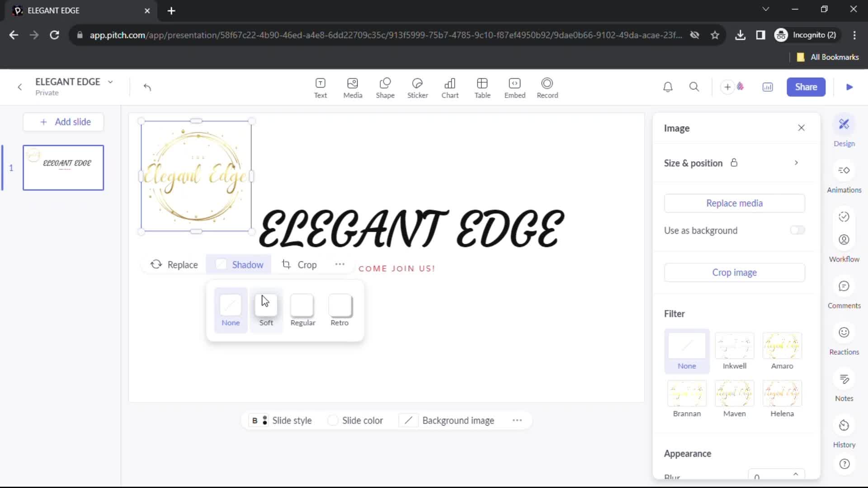Click the Shape tool icon

[x=385, y=87]
